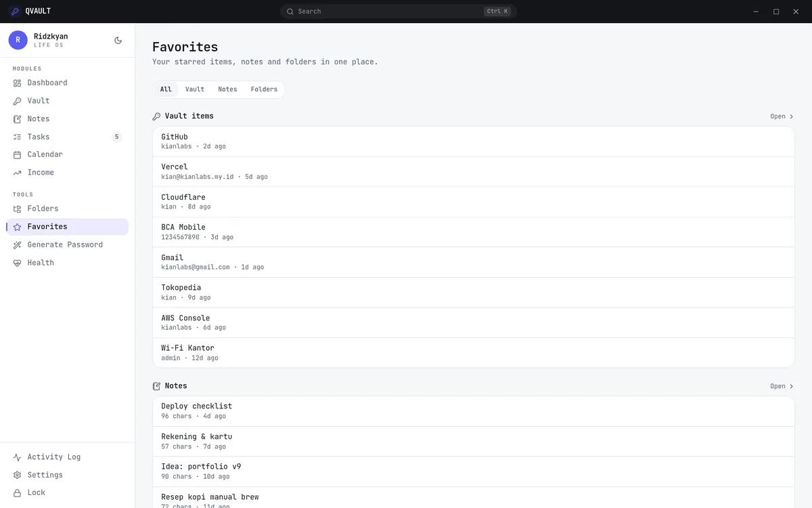The width and height of the screenshot is (812, 508).
Task: Open the Idea: portfolio v9 note
Action: (x=474, y=471)
